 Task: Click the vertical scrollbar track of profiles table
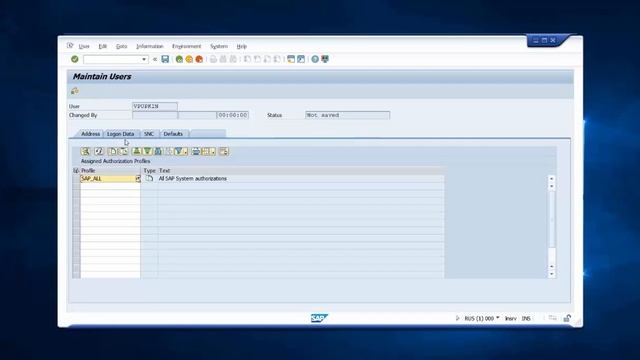tap(551, 227)
